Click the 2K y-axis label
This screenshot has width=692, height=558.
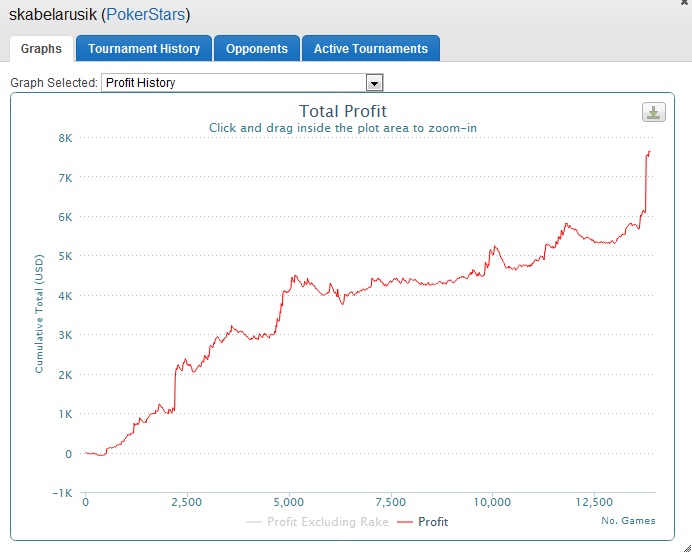[65, 375]
